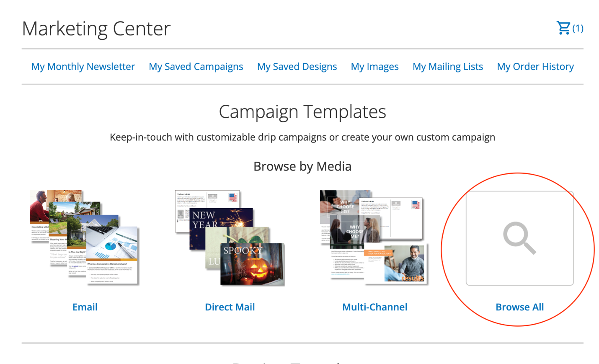Open My Saved Designs
Viewport: 599px width, 364px height.
click(x=297, y=67)
